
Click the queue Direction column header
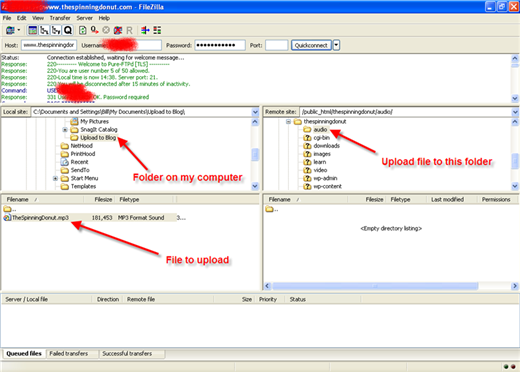point(108,299)
